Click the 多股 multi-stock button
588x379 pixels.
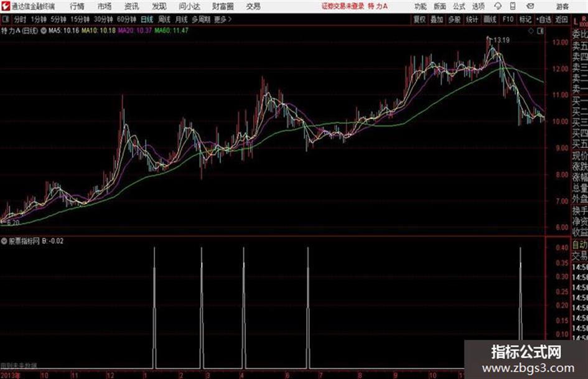point(454,19)
